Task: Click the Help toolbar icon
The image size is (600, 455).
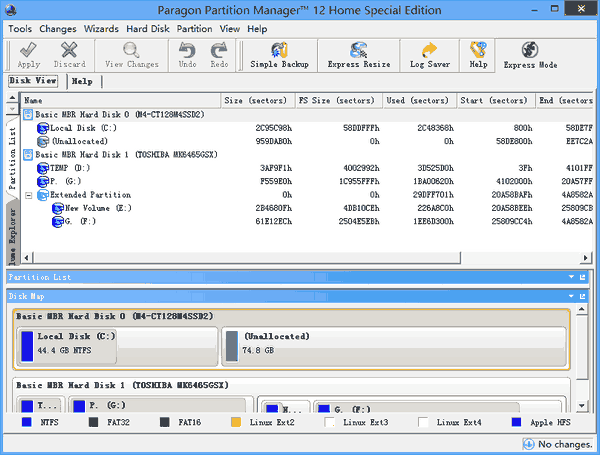Action: [x=479, y=55]
